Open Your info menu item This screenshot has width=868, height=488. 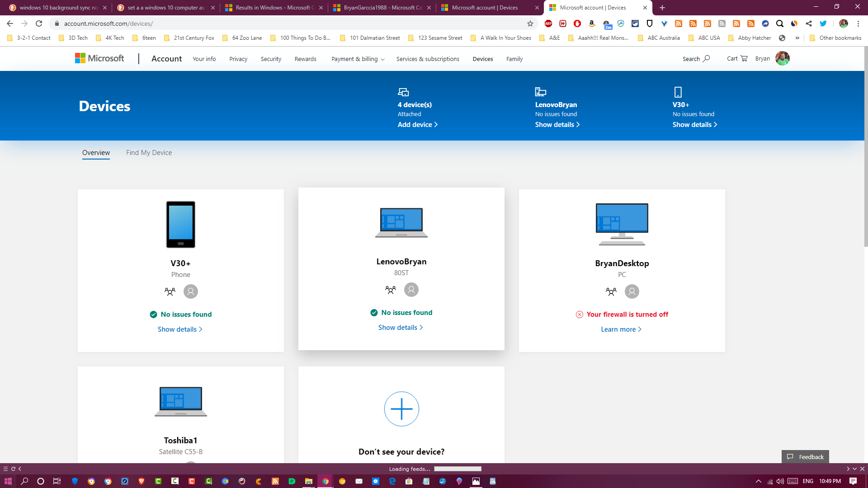click(204, 59)
